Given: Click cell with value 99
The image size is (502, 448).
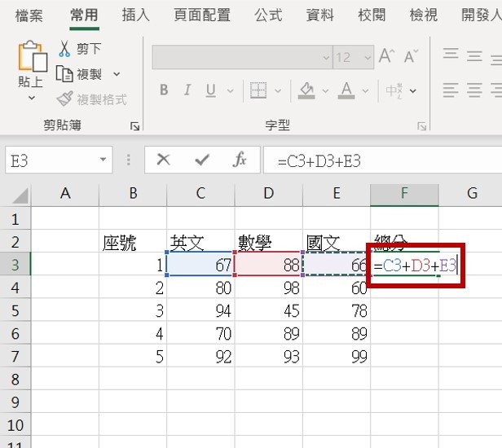Looking at the screenshot, I should [337, 356].
